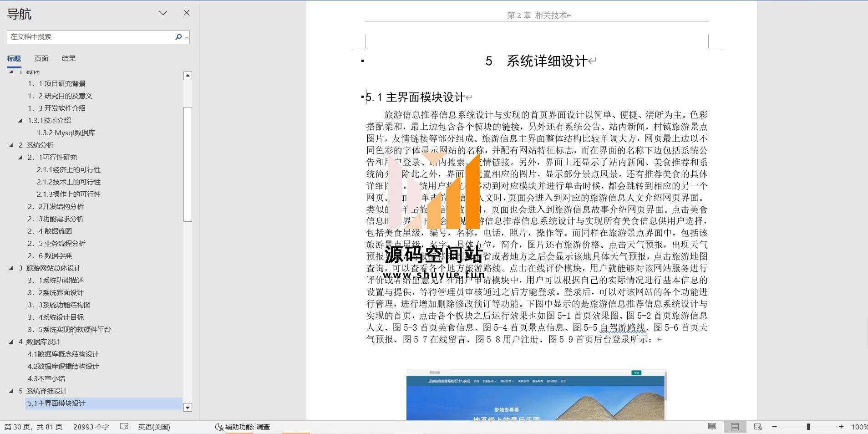Click the homepage screenshot image in document
This screenshot has width=868, height=434.
pyautogui.click(x=536, y=395)
